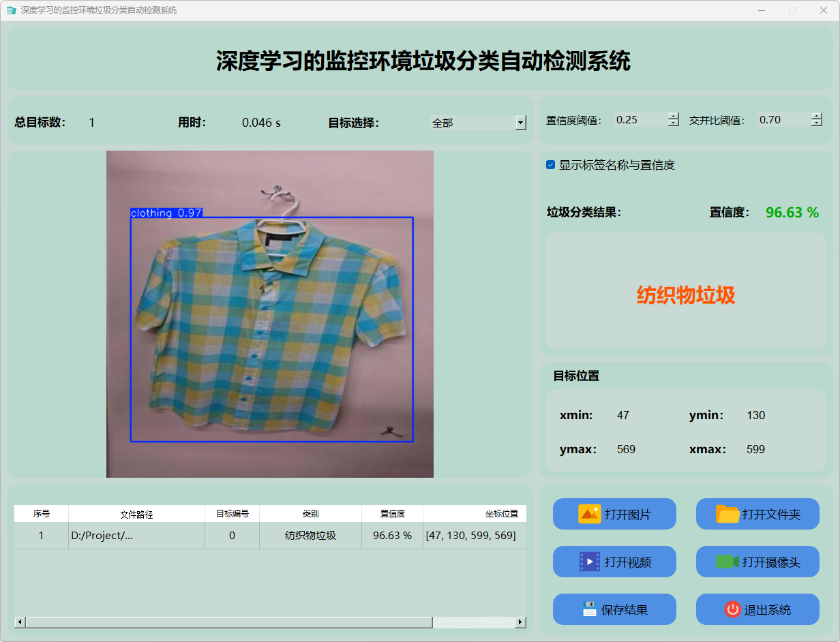Viewport: 840px width, 642px height.
Task: Click the folder icon on 打开文件夹 button
Action: pos(727,514)
